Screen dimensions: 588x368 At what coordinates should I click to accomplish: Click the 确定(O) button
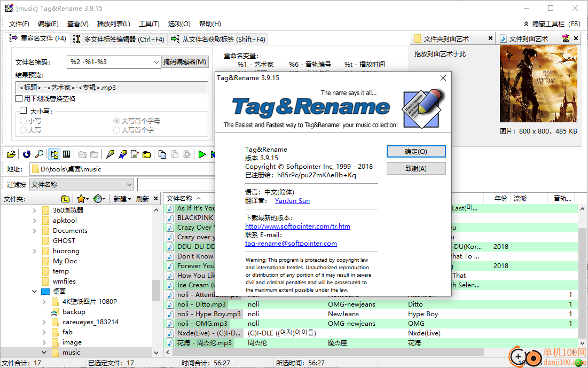coord(416,152)
